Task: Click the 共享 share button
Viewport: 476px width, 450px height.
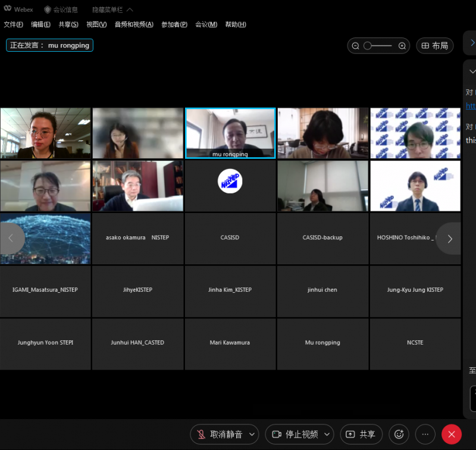Action: (361, 435)
